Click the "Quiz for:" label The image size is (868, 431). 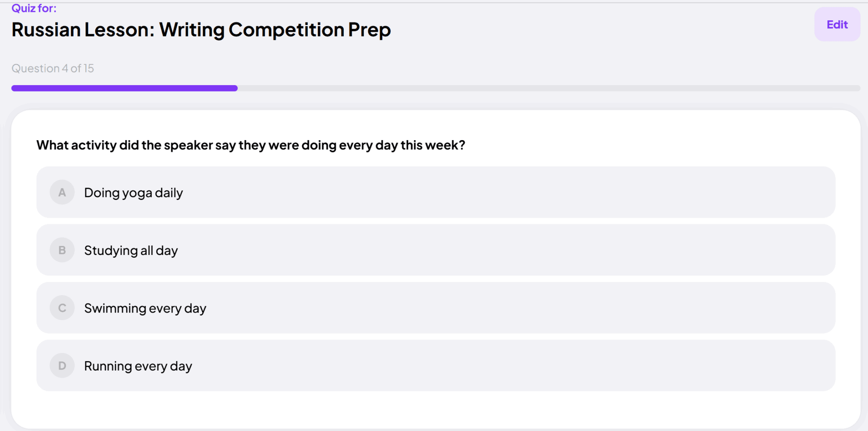click(x=34, y=8)
